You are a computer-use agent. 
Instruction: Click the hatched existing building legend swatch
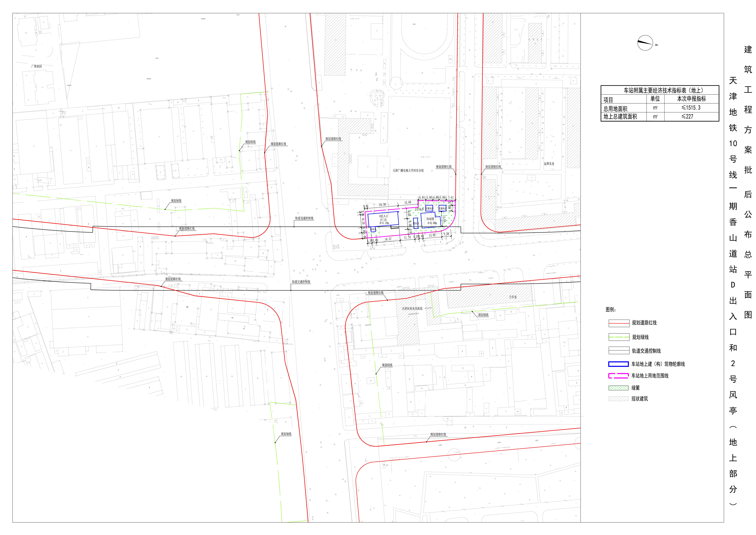[619, 399]
